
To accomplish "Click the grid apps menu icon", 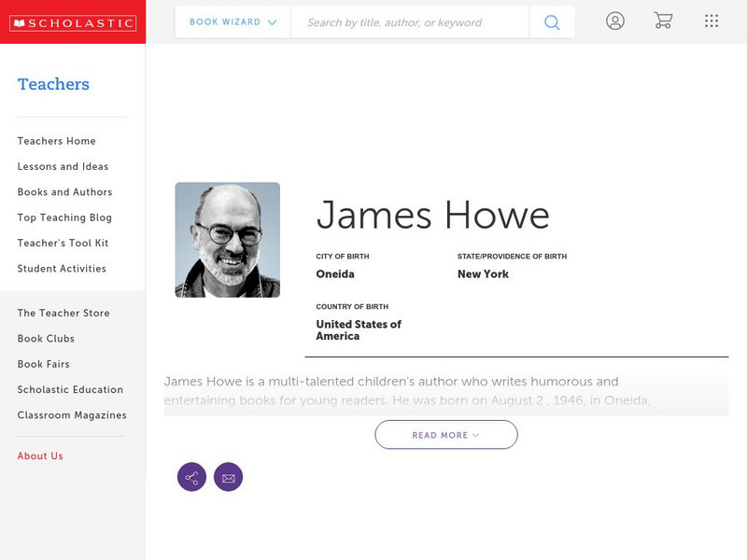I will click(x=711, y=21).
